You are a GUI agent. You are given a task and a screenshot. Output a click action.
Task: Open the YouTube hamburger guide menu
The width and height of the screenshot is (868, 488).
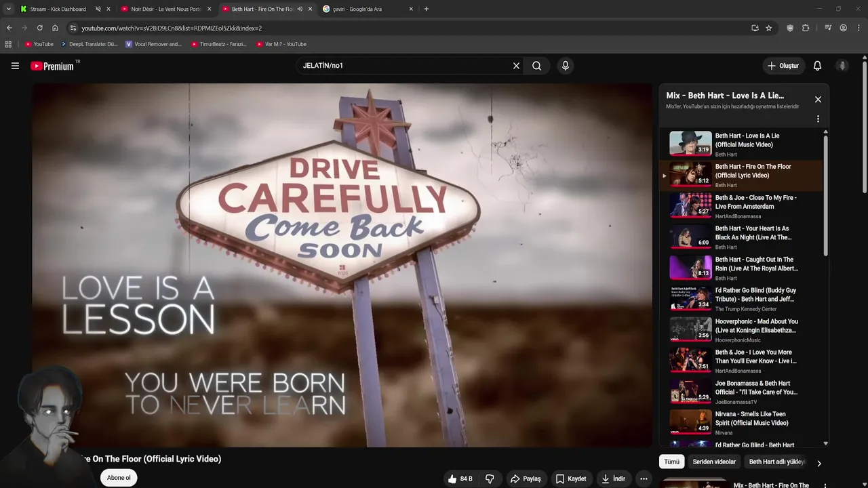pos(15,66)
